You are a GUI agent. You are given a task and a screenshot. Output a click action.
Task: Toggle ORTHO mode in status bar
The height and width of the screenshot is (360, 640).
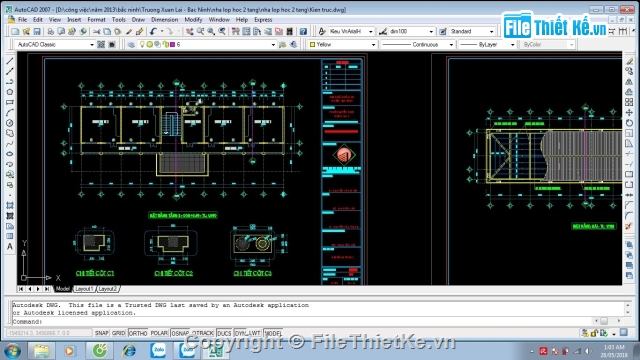(x=138, y=333)
